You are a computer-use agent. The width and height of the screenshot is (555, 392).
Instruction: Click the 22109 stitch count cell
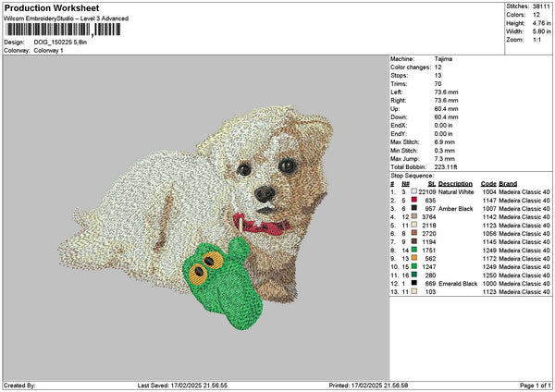[426, 191]
